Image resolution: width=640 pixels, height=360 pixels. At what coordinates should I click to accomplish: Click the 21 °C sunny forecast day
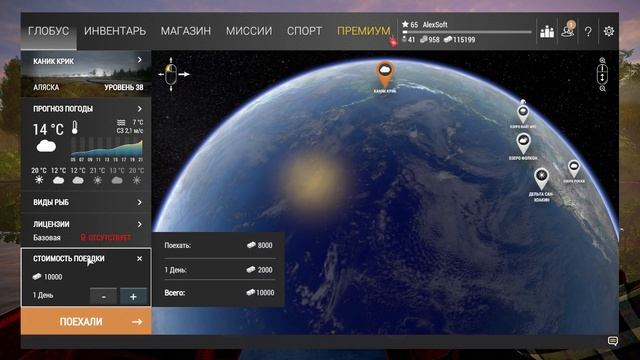pyautogui.click(x=98, y=176)
